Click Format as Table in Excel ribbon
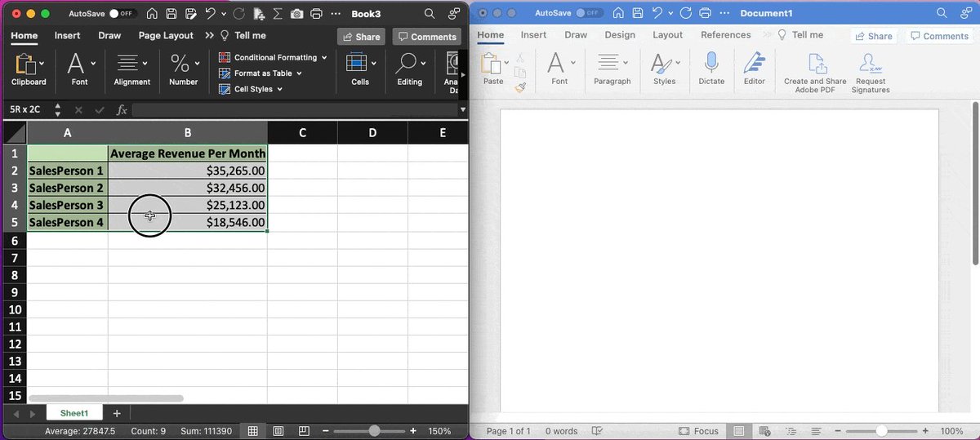 pos(261,73)
